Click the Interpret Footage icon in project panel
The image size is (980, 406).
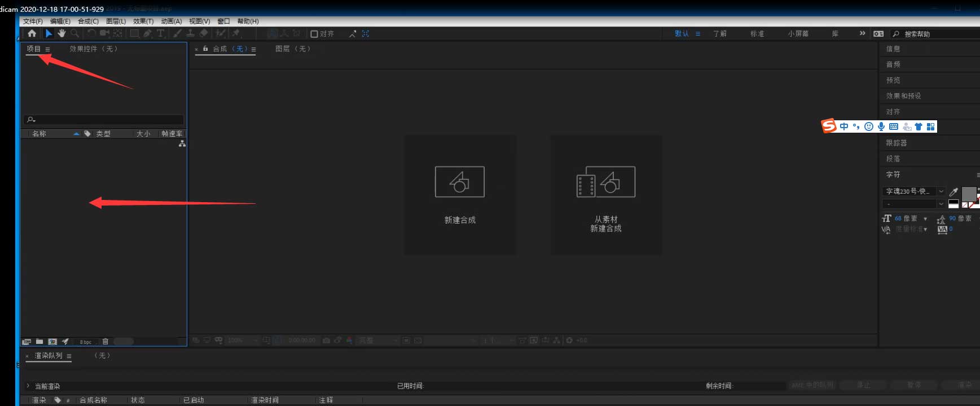(27, 342)
